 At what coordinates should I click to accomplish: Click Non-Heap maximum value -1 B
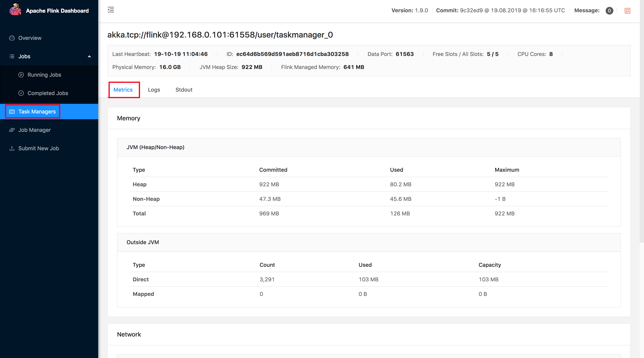pos(500,199)
